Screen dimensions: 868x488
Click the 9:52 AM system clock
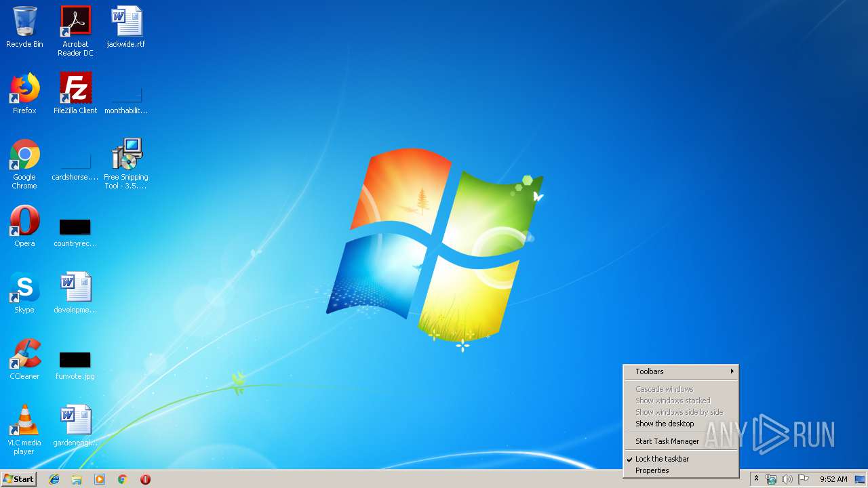point(833,479)
